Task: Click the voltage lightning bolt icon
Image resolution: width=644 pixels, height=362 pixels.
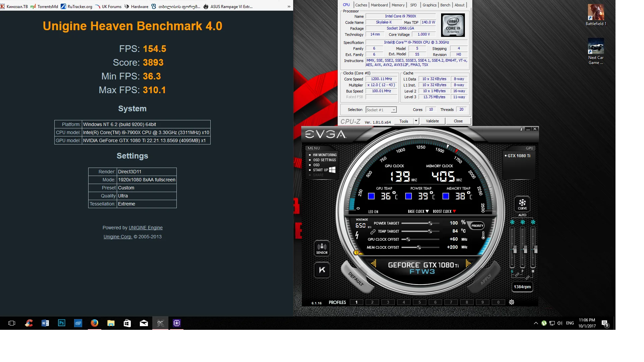Action: point(357,235)
